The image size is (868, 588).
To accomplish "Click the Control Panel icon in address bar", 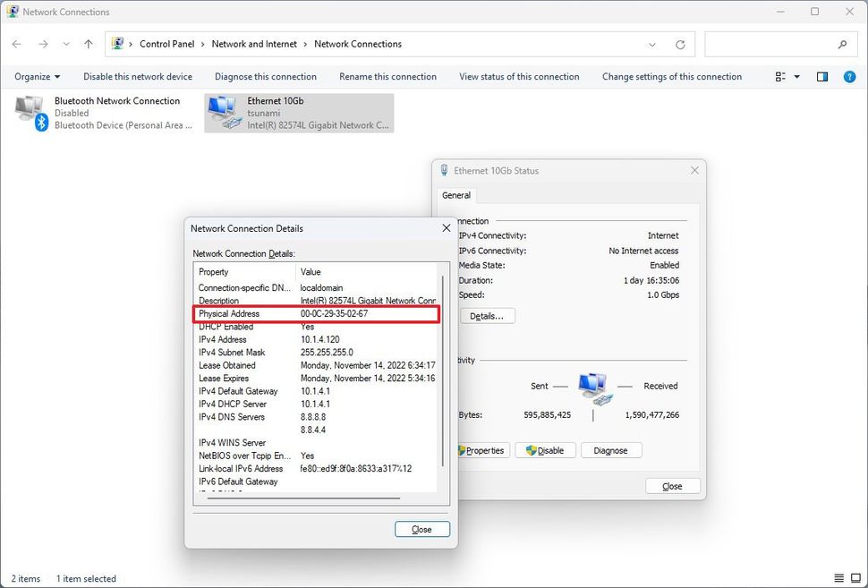I will pos(117,43).
